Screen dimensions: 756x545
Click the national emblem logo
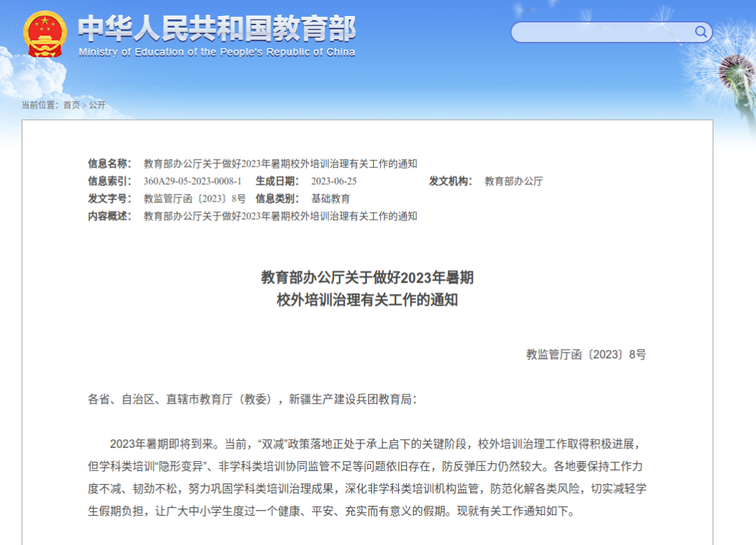(45, 34)
